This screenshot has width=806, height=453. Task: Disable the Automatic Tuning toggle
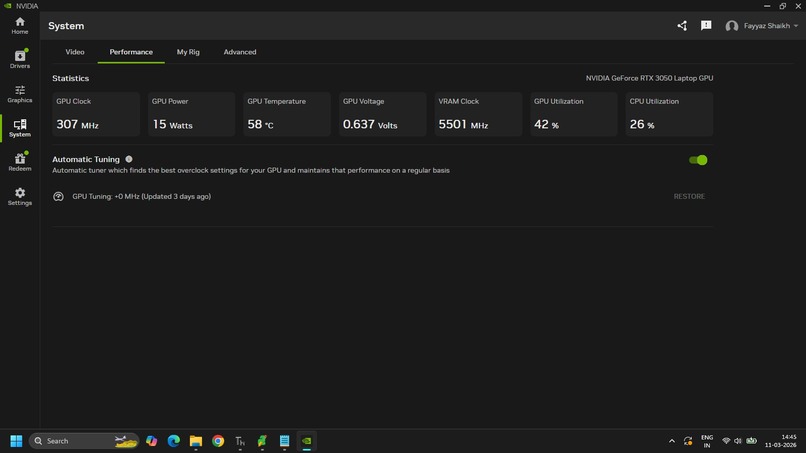[698, 160]
